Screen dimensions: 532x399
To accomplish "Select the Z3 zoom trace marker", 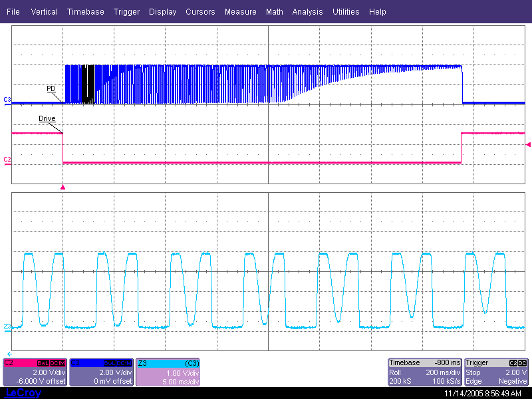I will pyautogui.click(x=7, y=328).
